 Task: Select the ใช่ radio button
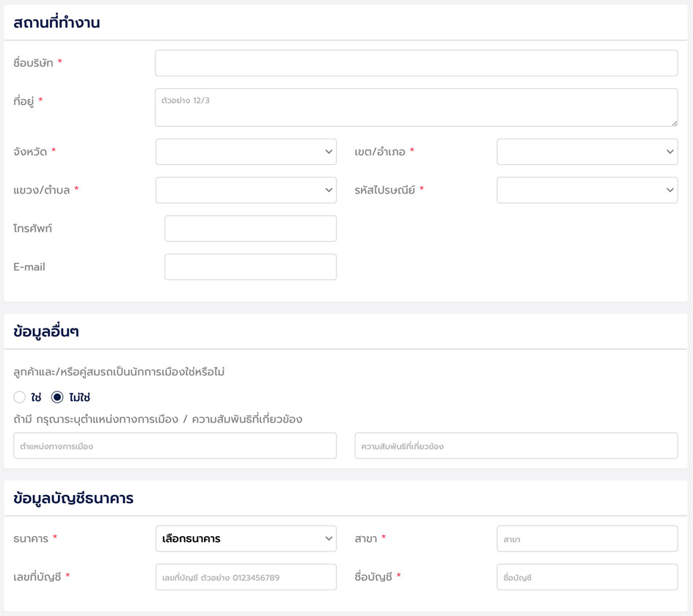20,397
